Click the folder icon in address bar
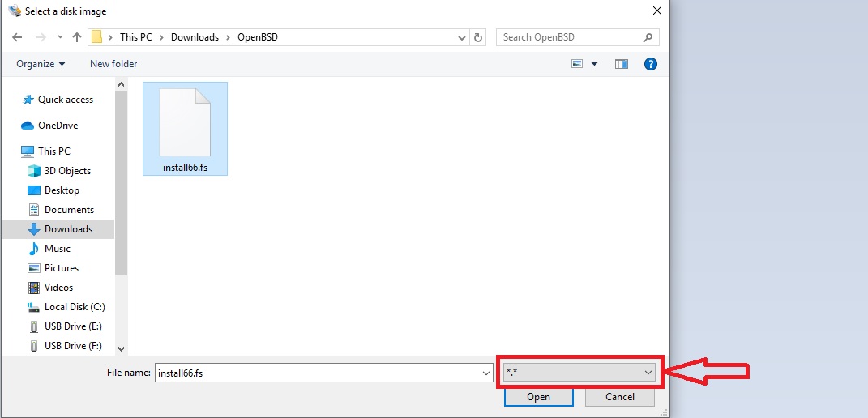 97,37
